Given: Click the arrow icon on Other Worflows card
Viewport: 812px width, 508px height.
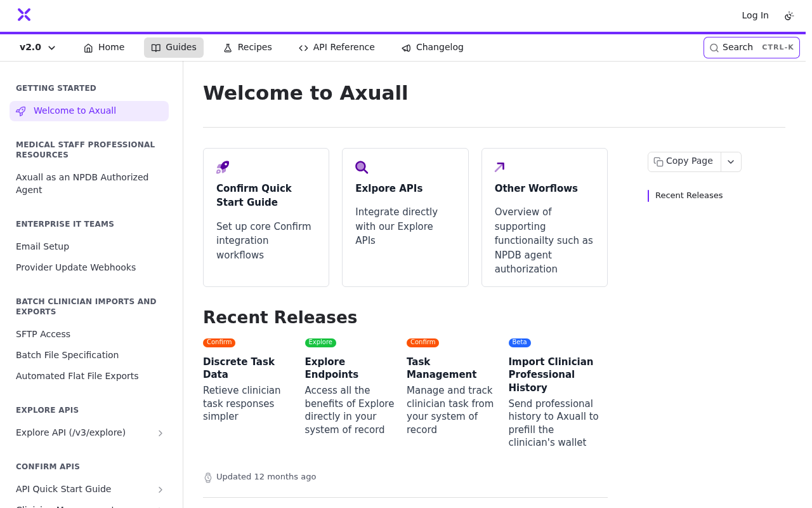Looking at the screenshot, I should point(500,168).
